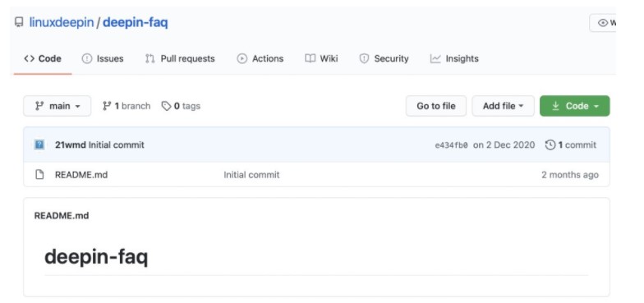Open the README.md file row link
Screen dimensions: 644x303
tap(81, 174)
